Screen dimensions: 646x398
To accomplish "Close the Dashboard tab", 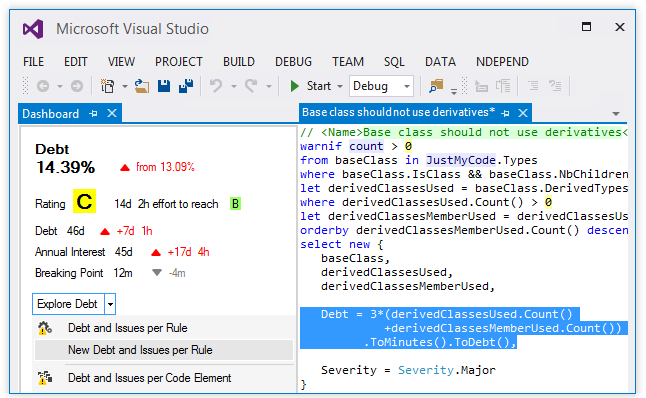I will 112,113.
